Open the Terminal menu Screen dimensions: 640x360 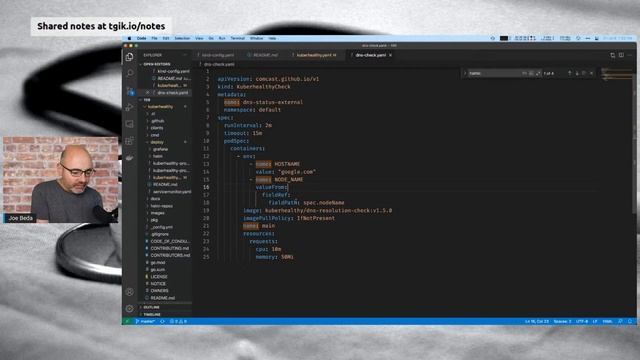(x=238, y=38)
